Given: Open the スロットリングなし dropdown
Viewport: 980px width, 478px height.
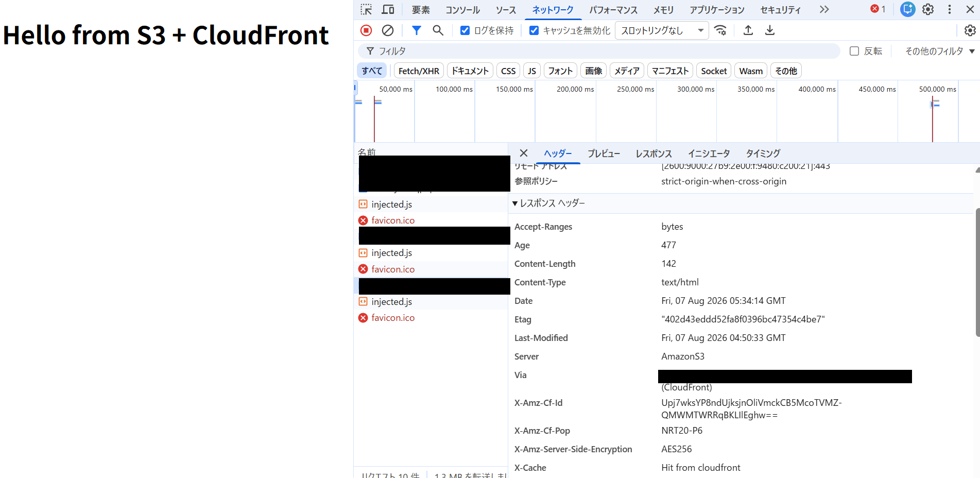Looking at the screenshot, I should pyautogui.click(x=662, y=30).
